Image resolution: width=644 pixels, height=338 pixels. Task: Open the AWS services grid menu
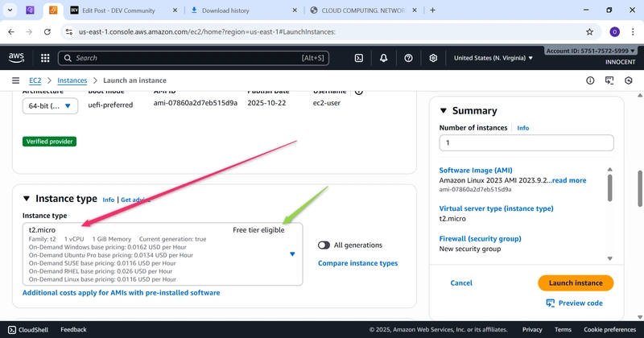pos(45,58)
